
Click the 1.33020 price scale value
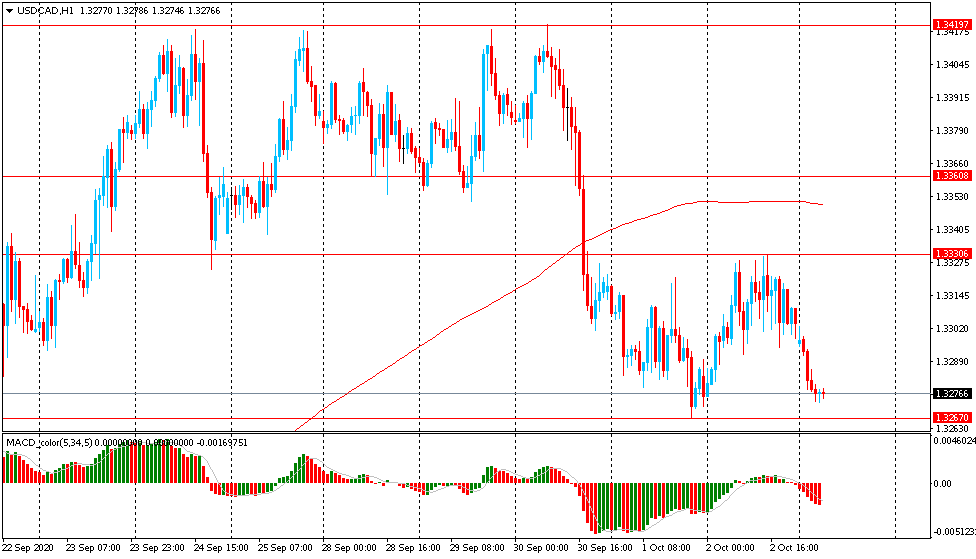(952, 329)
